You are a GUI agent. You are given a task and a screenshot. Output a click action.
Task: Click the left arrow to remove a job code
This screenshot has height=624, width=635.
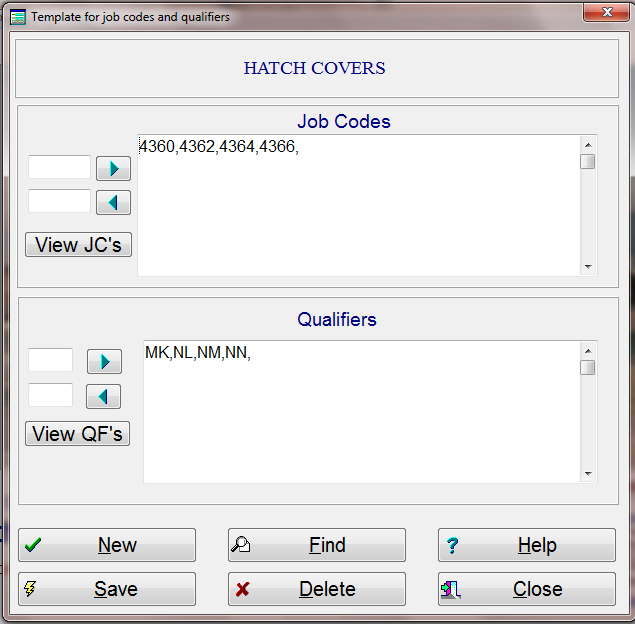coord(113,202)
